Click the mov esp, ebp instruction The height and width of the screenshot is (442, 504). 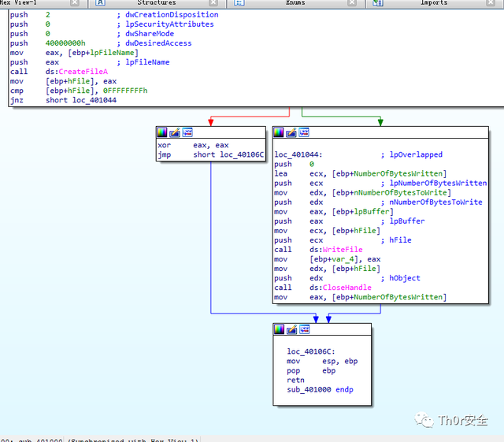[322, 362]
